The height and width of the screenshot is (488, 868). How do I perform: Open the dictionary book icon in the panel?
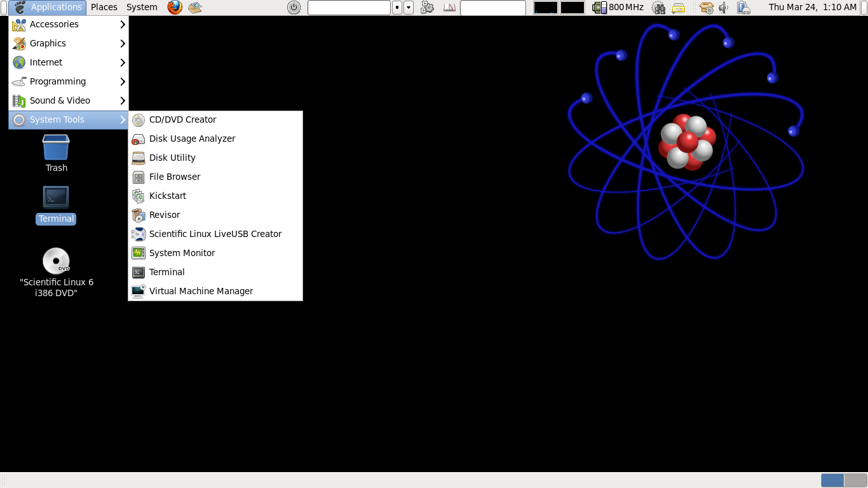click(449, 8)
